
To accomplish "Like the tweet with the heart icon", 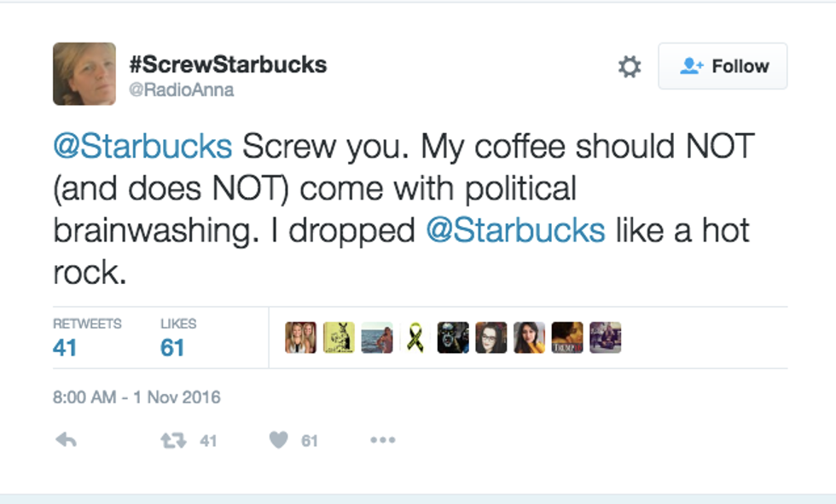I will [279, 440].
